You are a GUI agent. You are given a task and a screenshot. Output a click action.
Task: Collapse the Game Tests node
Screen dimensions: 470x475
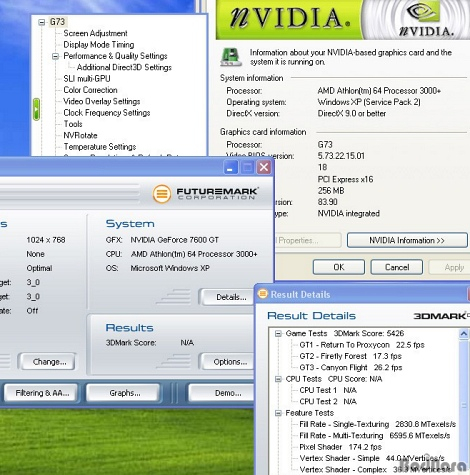[x=278, y=334]
